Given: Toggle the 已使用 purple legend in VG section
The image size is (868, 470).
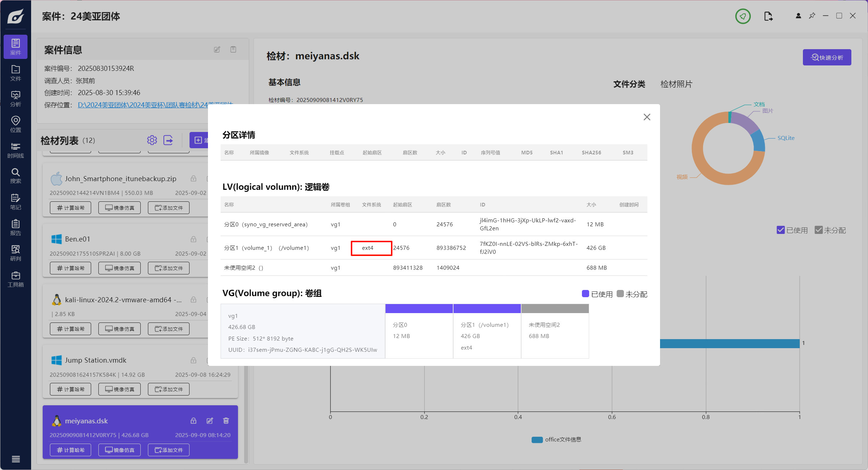Looking at the screenshot, I should pyautogui.click(x=585, y=294).
